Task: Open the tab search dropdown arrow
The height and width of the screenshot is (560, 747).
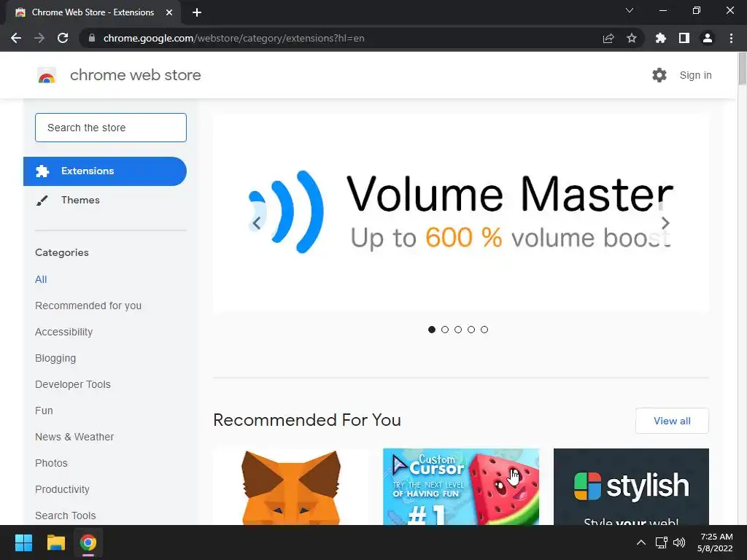Action: (x=630, y=10)
